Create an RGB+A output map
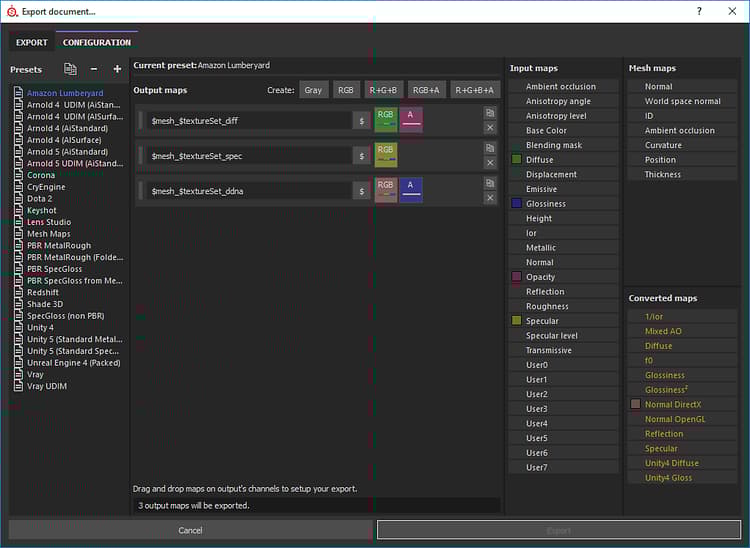 click(426, 90)
